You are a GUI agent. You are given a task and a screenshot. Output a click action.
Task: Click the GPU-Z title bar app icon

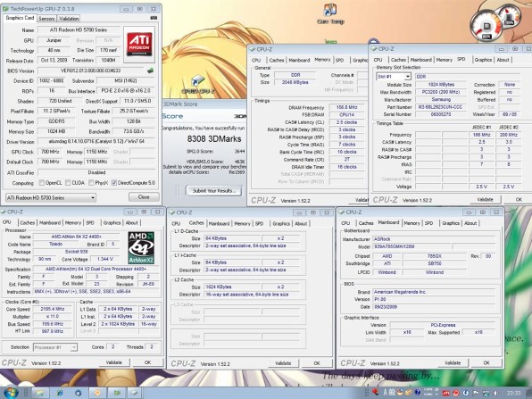[x=5, y=9]
